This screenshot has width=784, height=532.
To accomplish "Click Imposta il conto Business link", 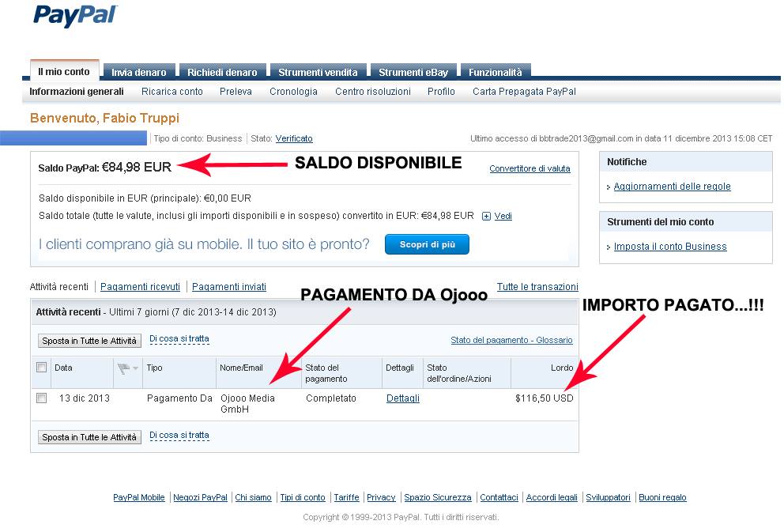I will click(x=670, y=247).
